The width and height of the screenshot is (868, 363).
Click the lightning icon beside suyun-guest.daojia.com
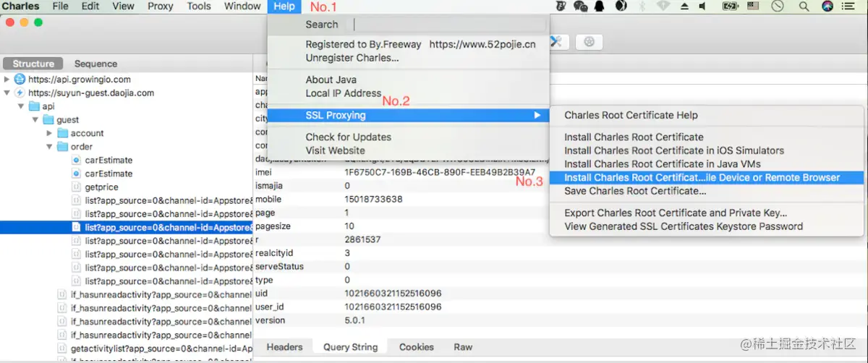(20, 93)
